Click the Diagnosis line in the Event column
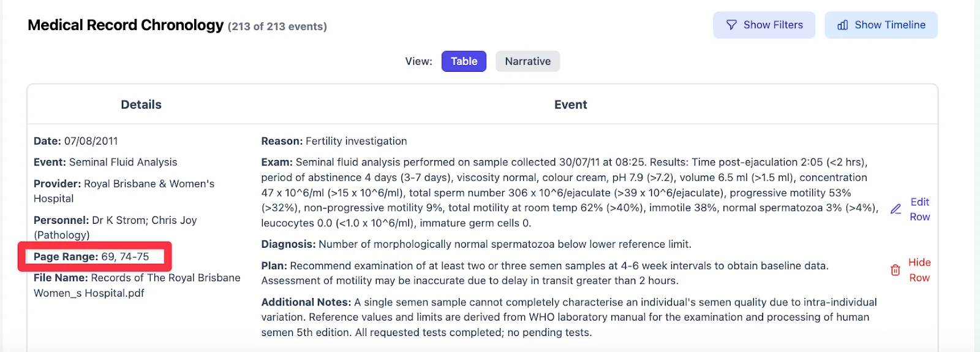 476,244
